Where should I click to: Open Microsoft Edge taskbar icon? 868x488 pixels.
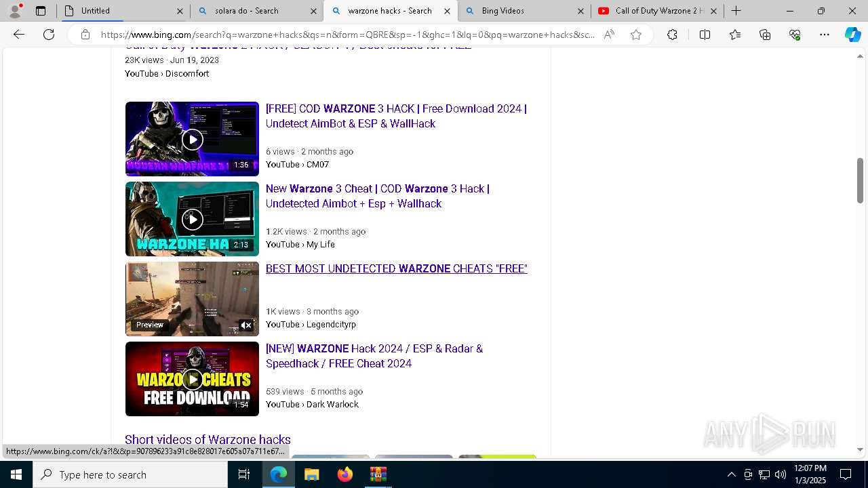(279, 474)
